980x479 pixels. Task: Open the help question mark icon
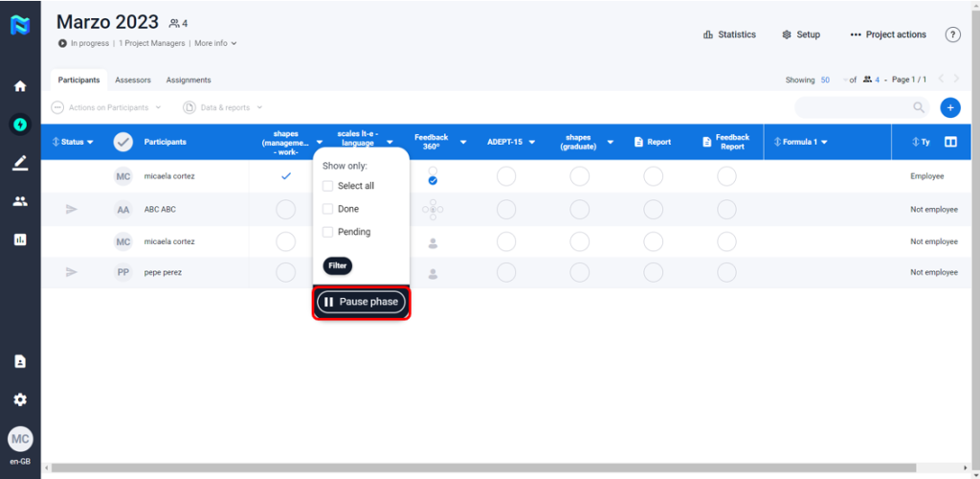point(952,34)
